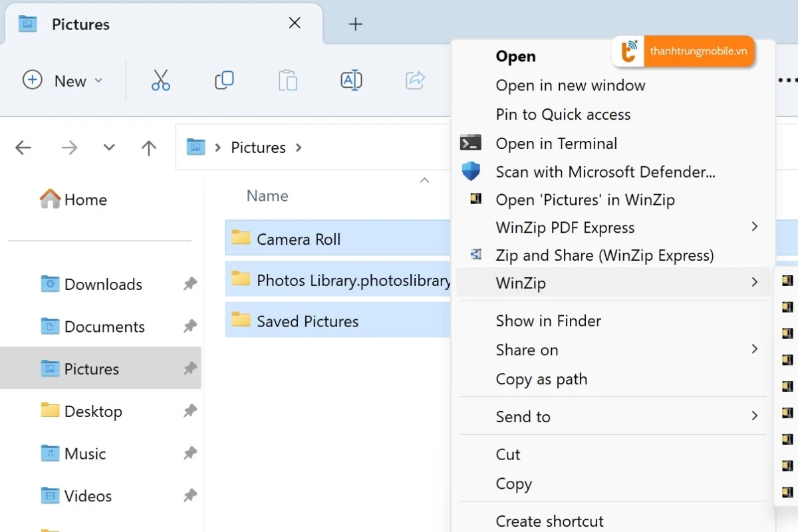This screenshot has width=798, height=532.
Task: Expand the WinZip PDF Express submenu
Action: point(754,227)
